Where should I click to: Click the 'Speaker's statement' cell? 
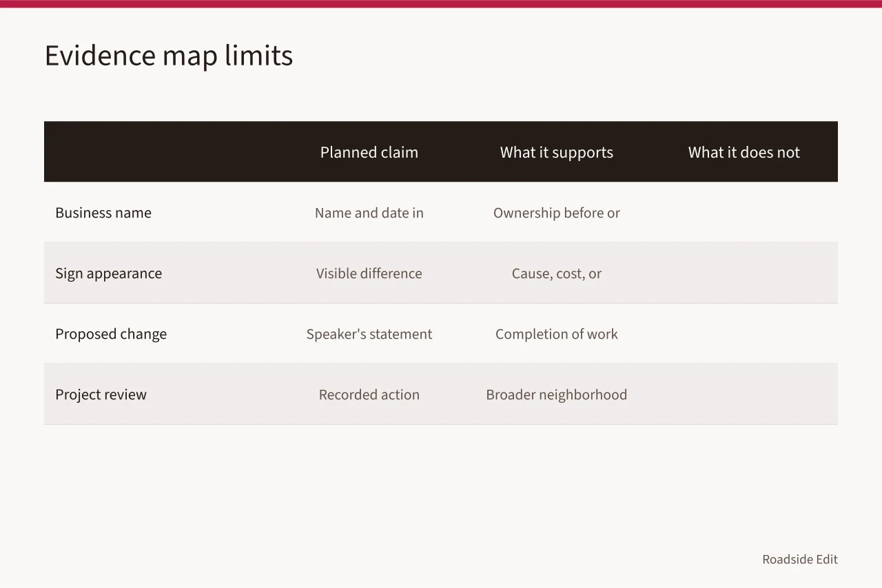pyautogui.click(x=369, y=334)
